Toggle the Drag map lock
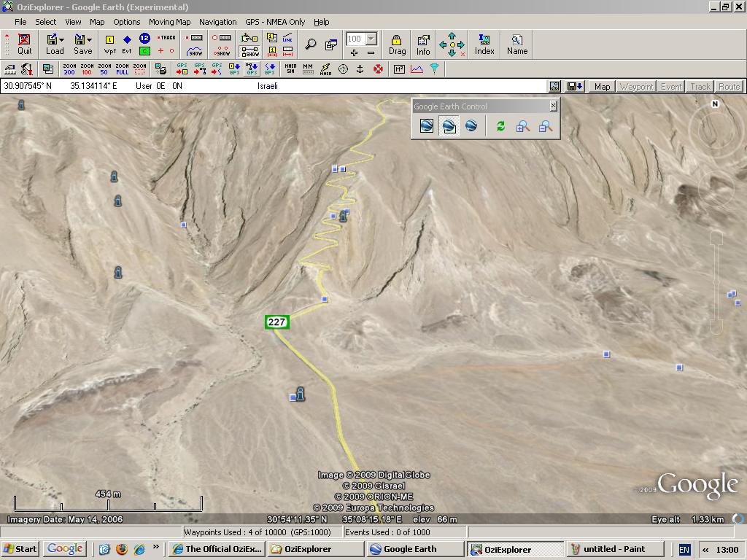747x560 pixels. 397,44
